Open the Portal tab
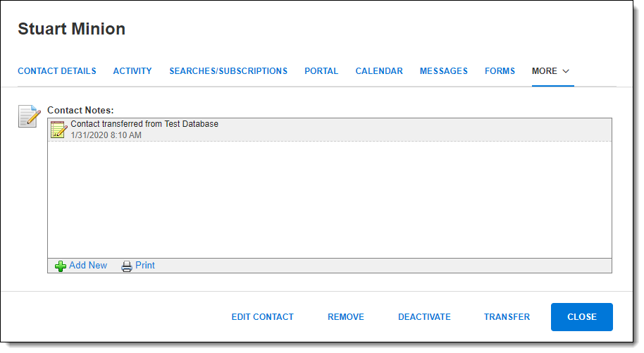This screenshot has width=644, height=353. 321,71
